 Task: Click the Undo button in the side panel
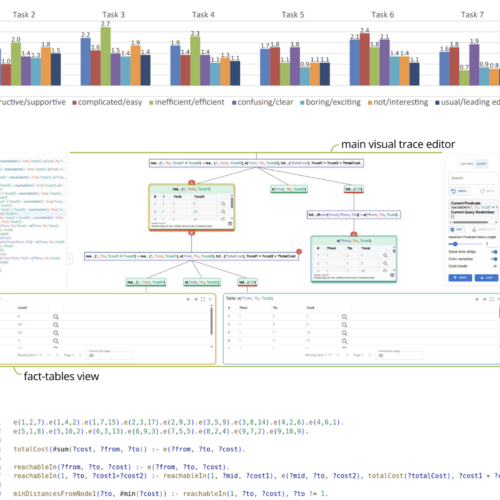(x=459, y=191)
